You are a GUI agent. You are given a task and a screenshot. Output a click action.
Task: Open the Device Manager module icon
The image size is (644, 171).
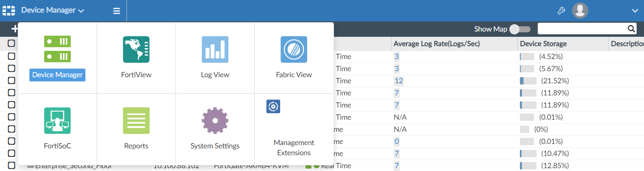click(57, 49)
